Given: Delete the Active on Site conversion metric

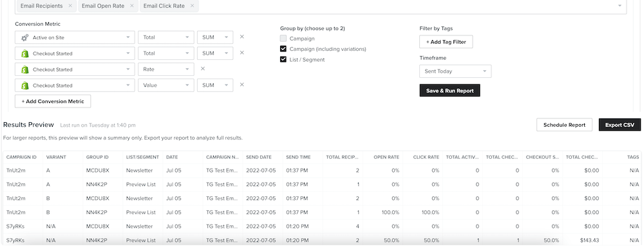Looking at the screenshot, I should [242, 37].
